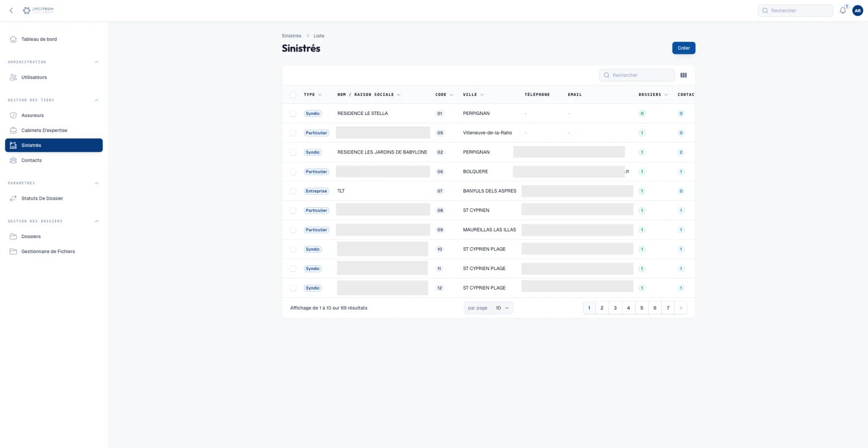This screenshot has width=868, height=448.
Task: Click the dossiers count badge for RESIDENCE LE STELLA
Action: pyautogui.click(x=642, y=113)
